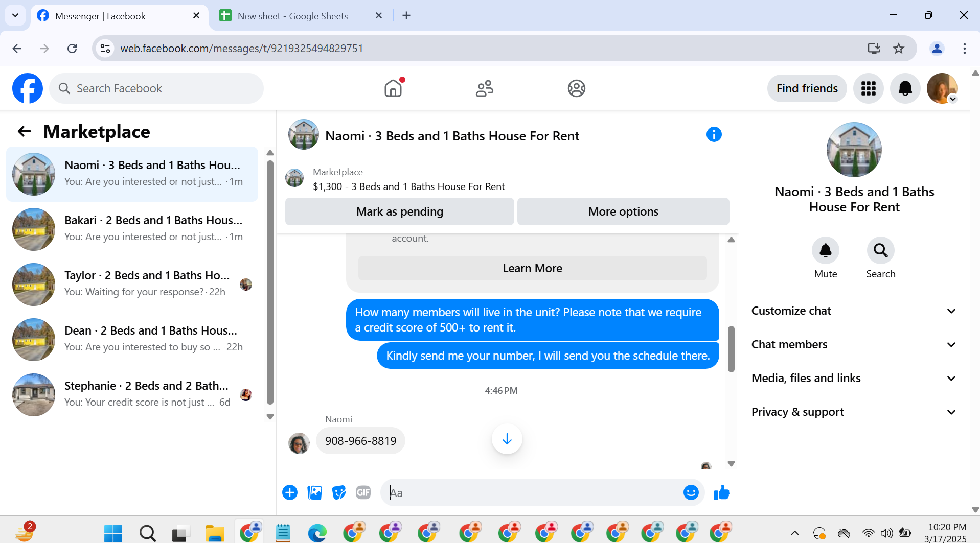Open the $1,300 Marketplace listing link
Screen dimensions: 980x543
point(408,186)
